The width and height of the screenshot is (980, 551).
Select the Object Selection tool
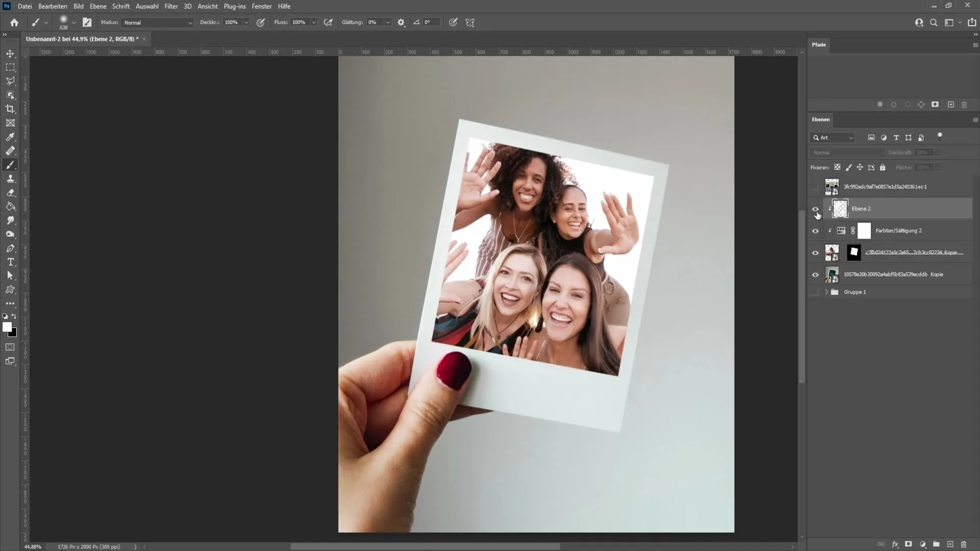pos(10,95)
